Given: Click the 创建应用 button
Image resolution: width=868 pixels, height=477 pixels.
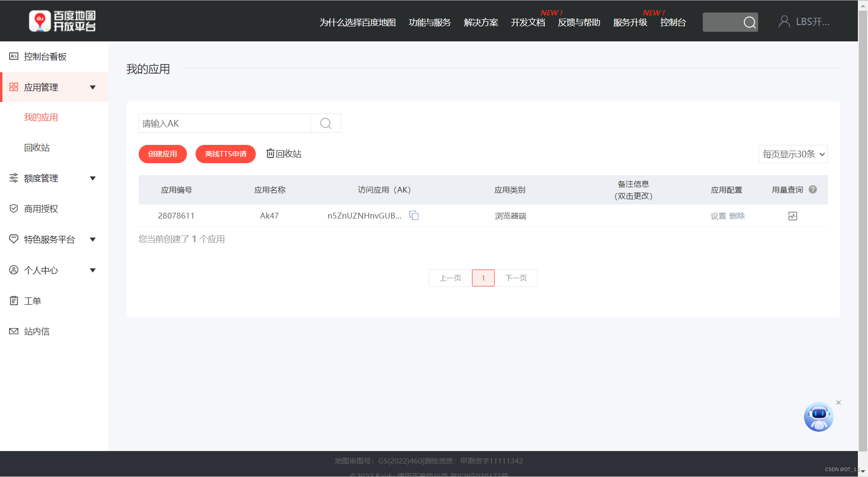Looking at the screenshot, I should (163, 154).
